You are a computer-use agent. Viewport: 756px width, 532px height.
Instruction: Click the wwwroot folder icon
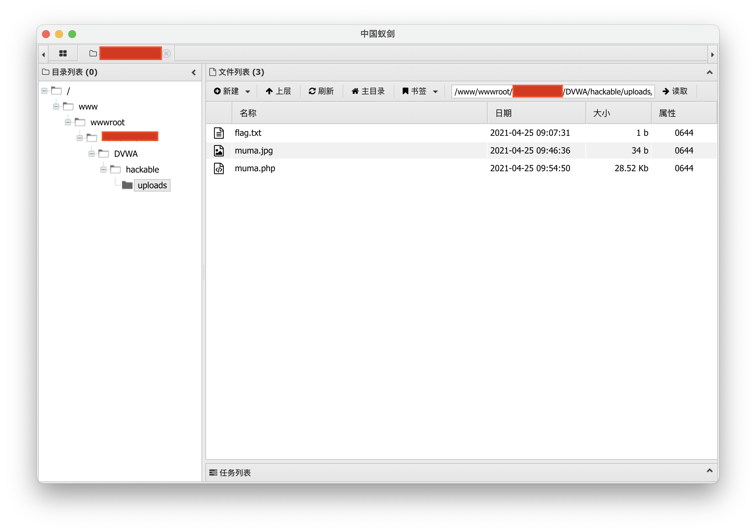pos(80,122)
